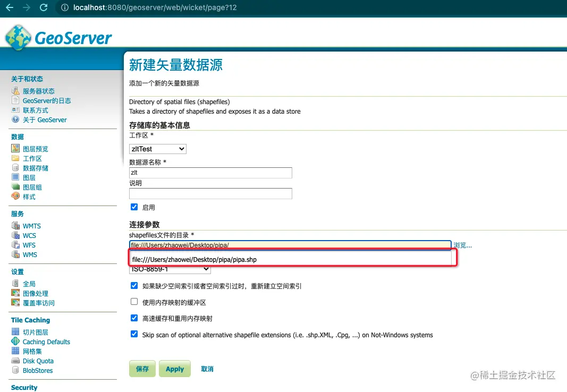Click the 图像处理 icon
The width and height of the screenshot is (567, 392).
point(15,293)
